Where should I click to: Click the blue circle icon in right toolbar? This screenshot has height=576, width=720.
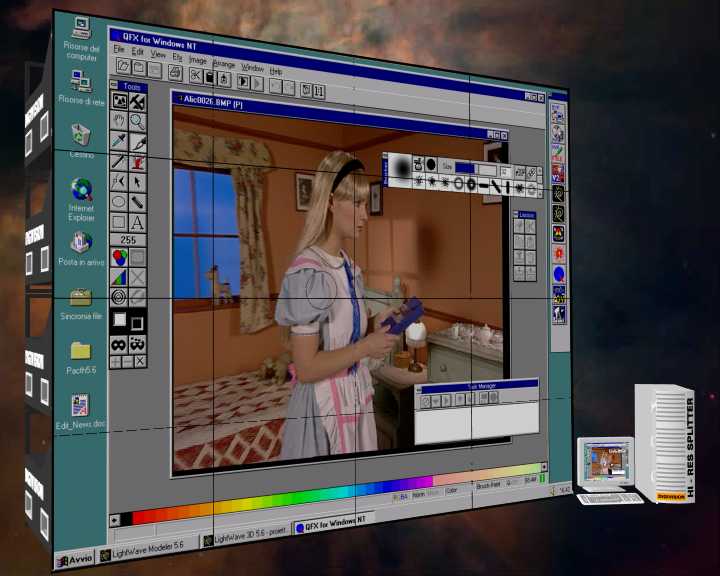[559, 274]
